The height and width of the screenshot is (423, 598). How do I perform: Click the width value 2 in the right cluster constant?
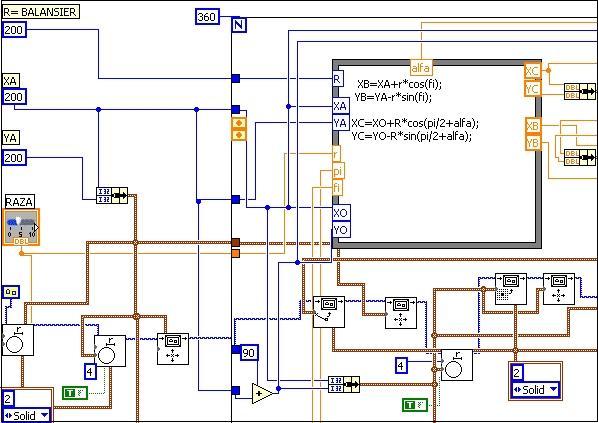pyautogui.click(x=517, y=373)
